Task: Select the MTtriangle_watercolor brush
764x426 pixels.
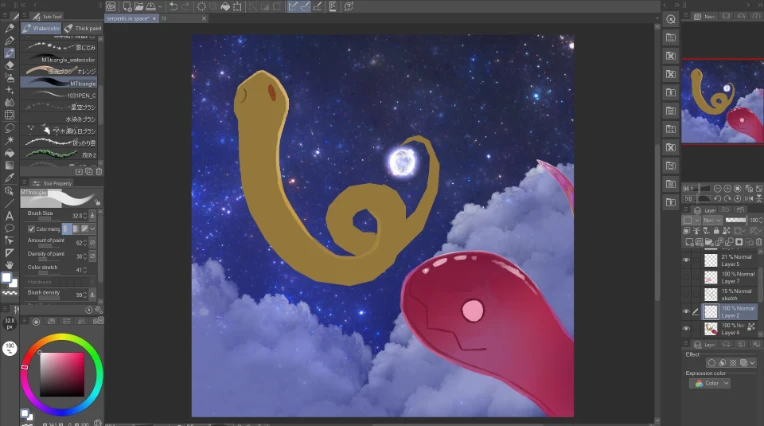Action: (59, 59)
